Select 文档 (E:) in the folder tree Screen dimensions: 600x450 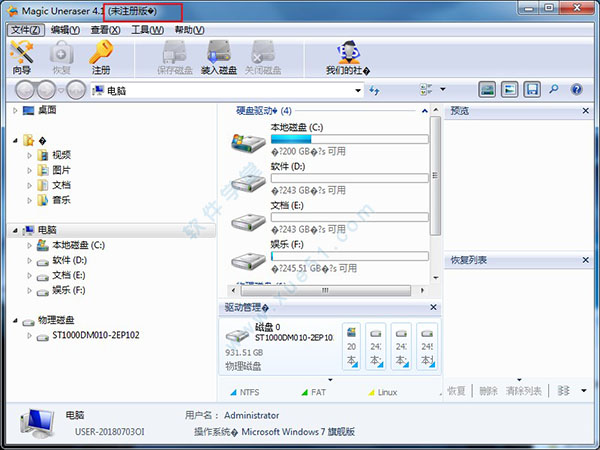coord(69,275)
